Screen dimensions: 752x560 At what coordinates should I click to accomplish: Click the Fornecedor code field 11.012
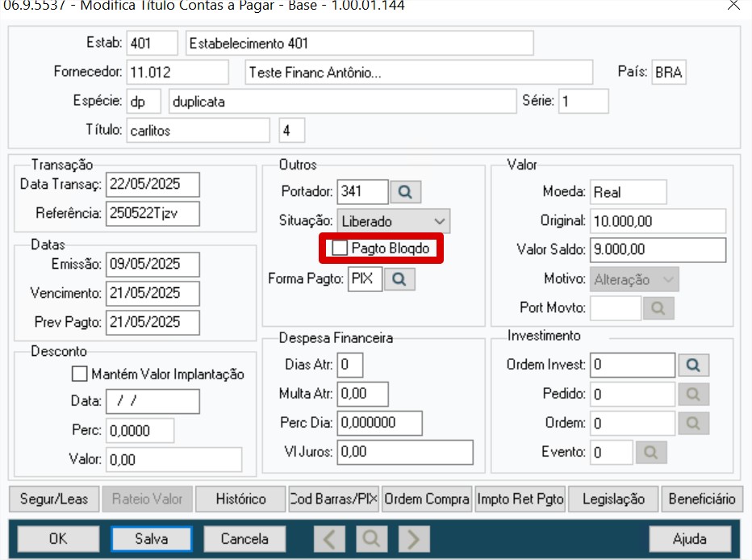coord(178,72)
